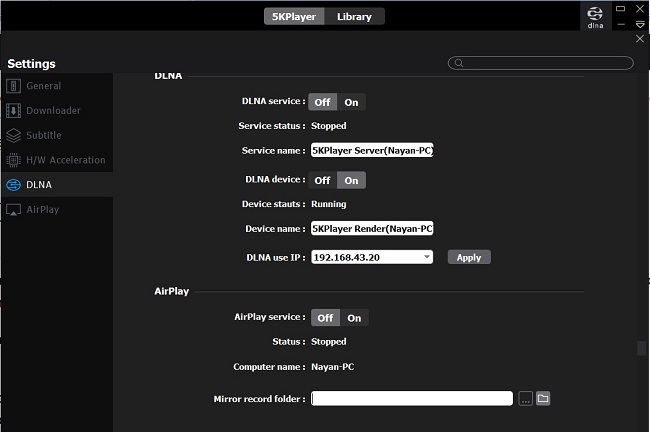Open Downloader settings icon
The height and width of the screenshot is (432, 650).
click(13, 111)
